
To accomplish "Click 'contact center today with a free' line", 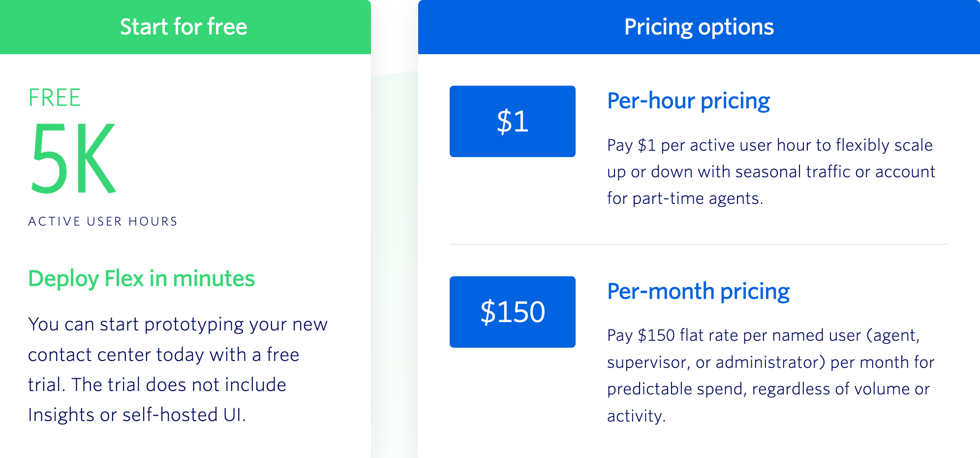I will click(x=163, y=355).
